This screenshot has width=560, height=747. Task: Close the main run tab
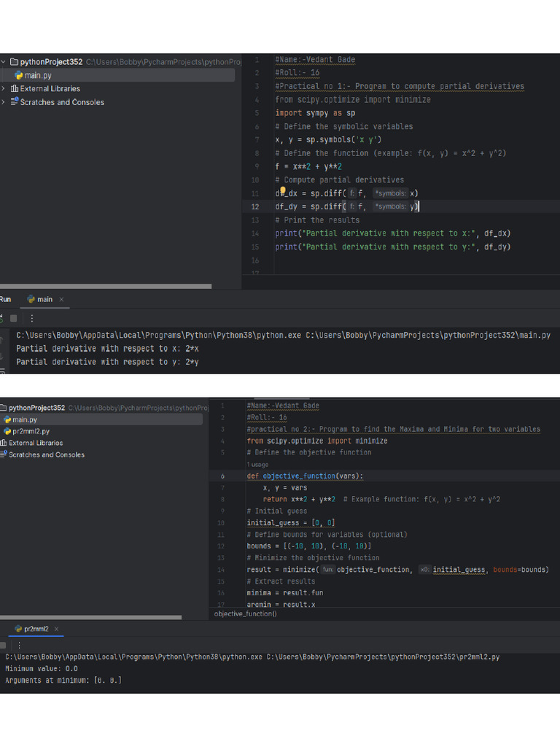click(62, 299)
